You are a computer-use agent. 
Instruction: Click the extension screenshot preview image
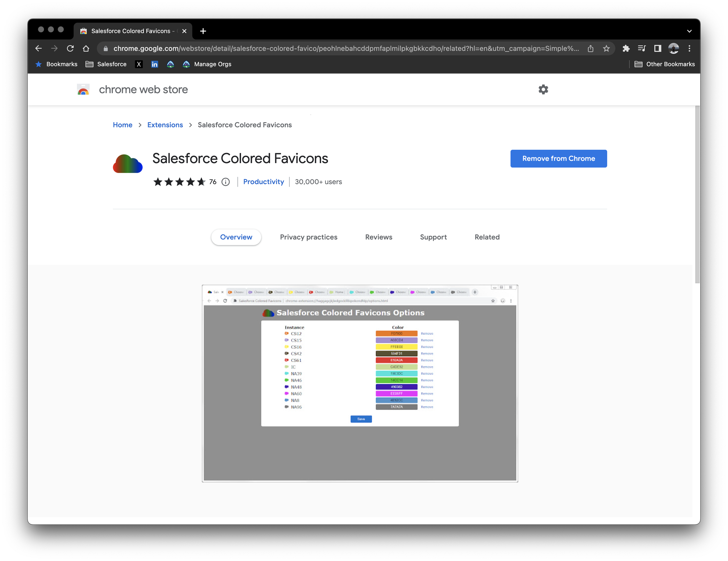[x=360, y=383]
